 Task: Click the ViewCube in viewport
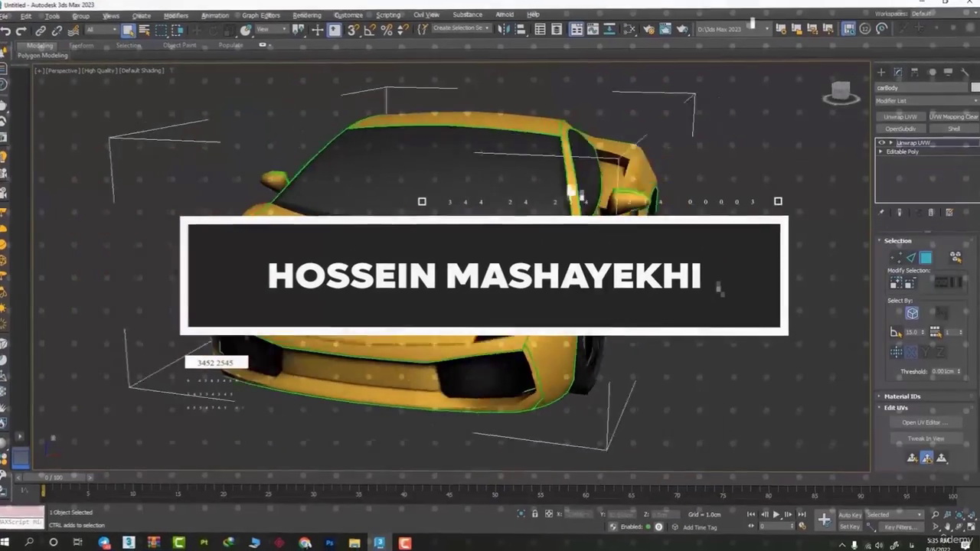[841, 93]
